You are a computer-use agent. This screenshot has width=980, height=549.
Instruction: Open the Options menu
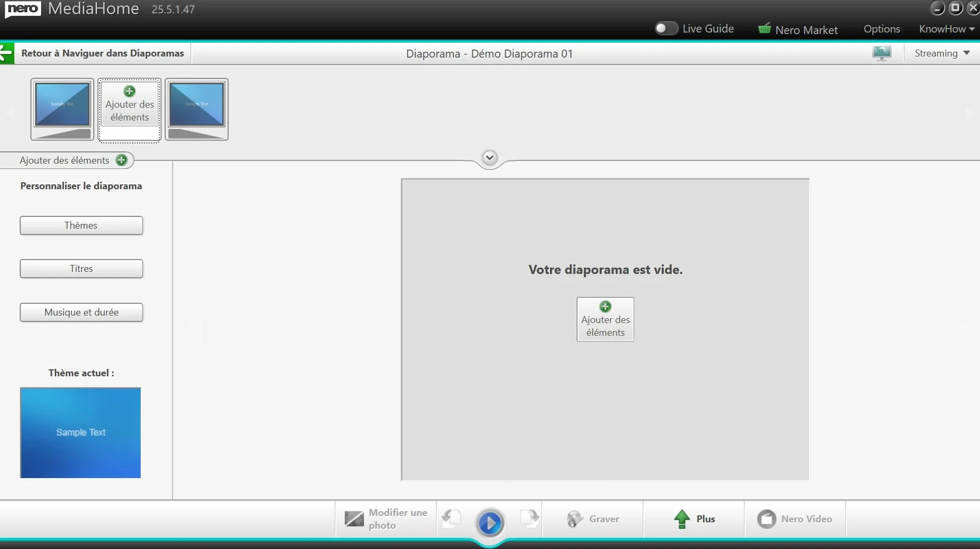click(881, 29)
